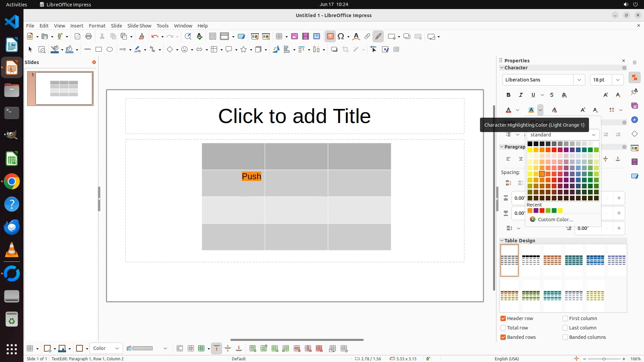Screen dimensions: 644x362
Task: Uncheck the Header row checkbox
Action: point(503,318)
